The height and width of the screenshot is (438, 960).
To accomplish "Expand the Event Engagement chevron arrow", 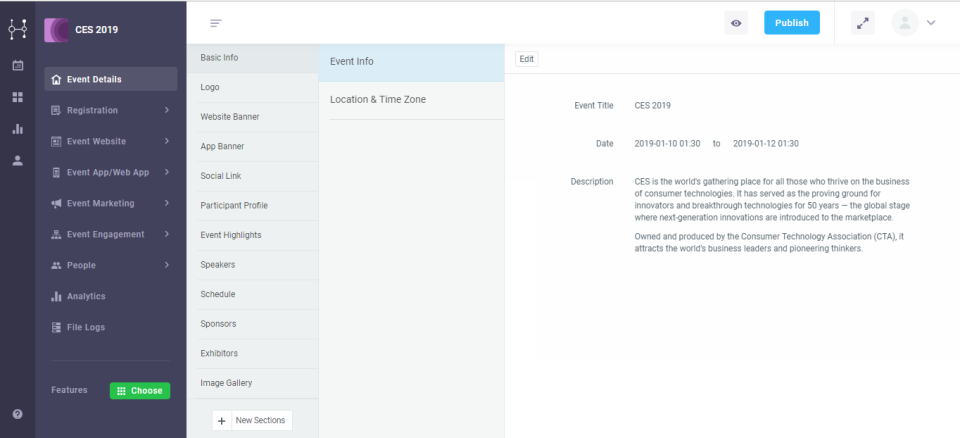I will pos(167,234).
